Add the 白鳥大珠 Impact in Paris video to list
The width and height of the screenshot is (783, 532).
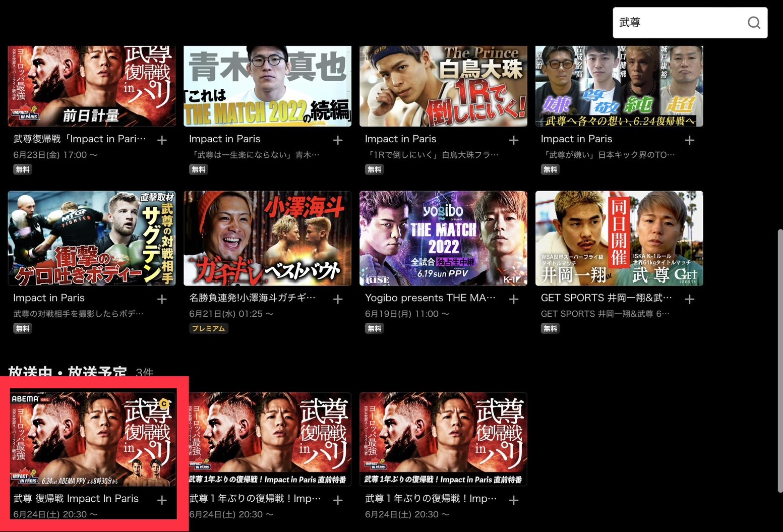click(x=514, y=140)
